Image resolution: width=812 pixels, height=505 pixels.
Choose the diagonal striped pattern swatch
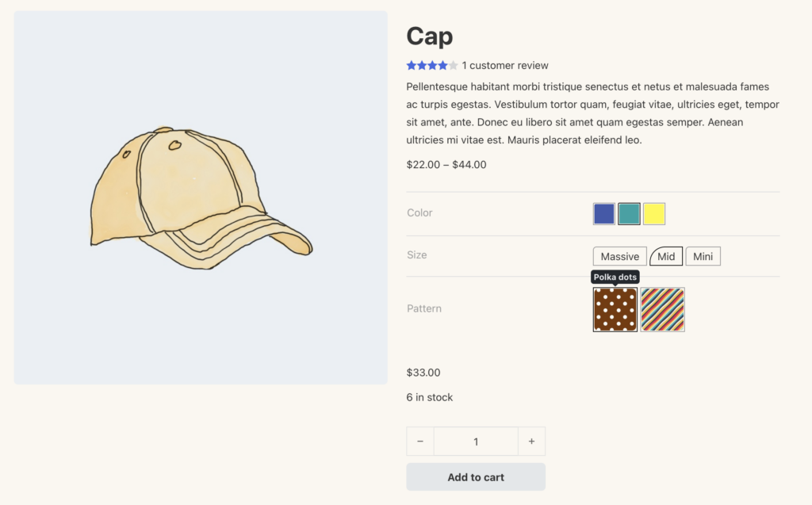coord(663,309)
